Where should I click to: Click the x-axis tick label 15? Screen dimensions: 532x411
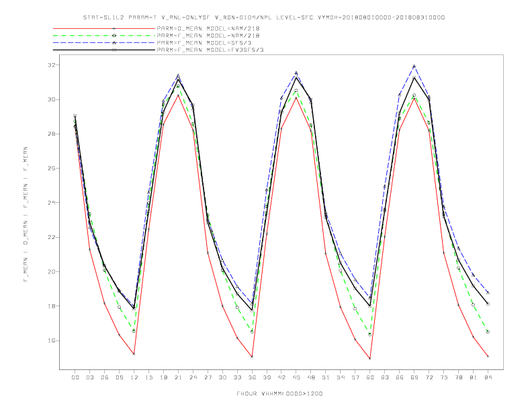point(148,377)
